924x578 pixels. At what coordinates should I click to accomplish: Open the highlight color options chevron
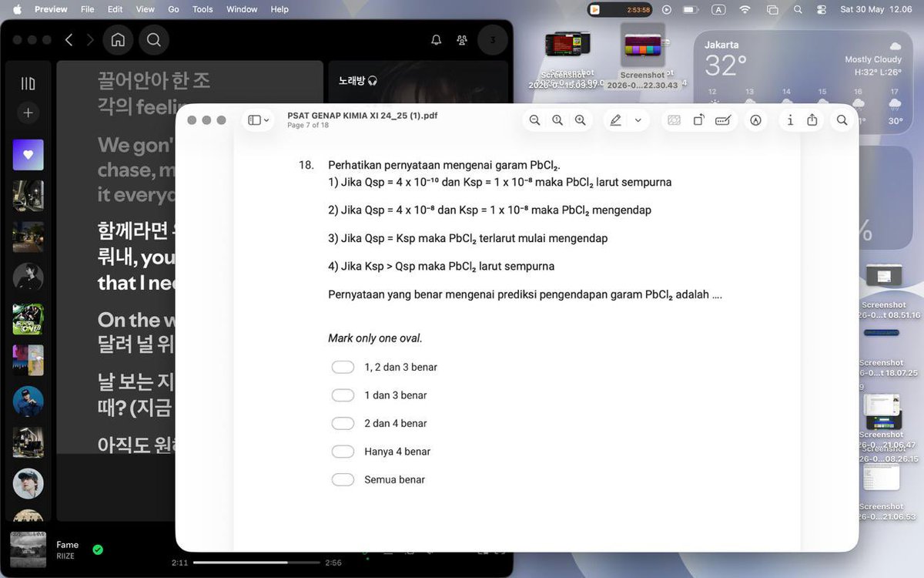[638, 120]
